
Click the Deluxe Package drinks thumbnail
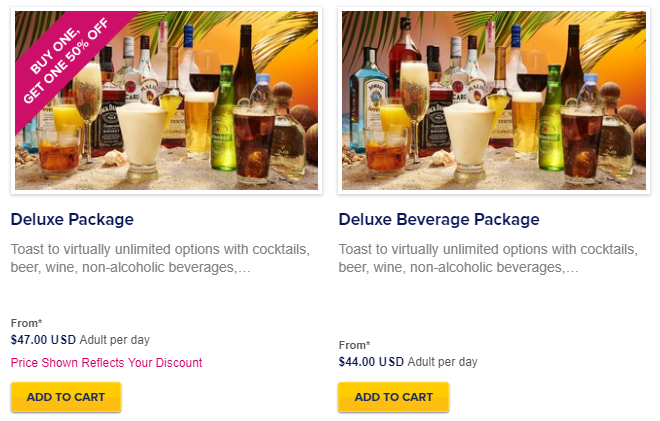pos(167,101)
